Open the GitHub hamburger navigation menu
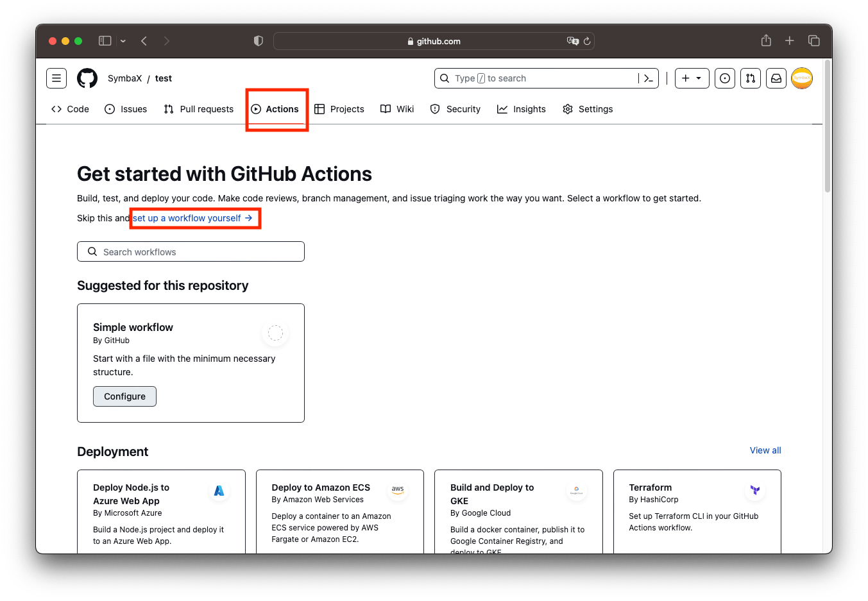 [x=56, y=78]
